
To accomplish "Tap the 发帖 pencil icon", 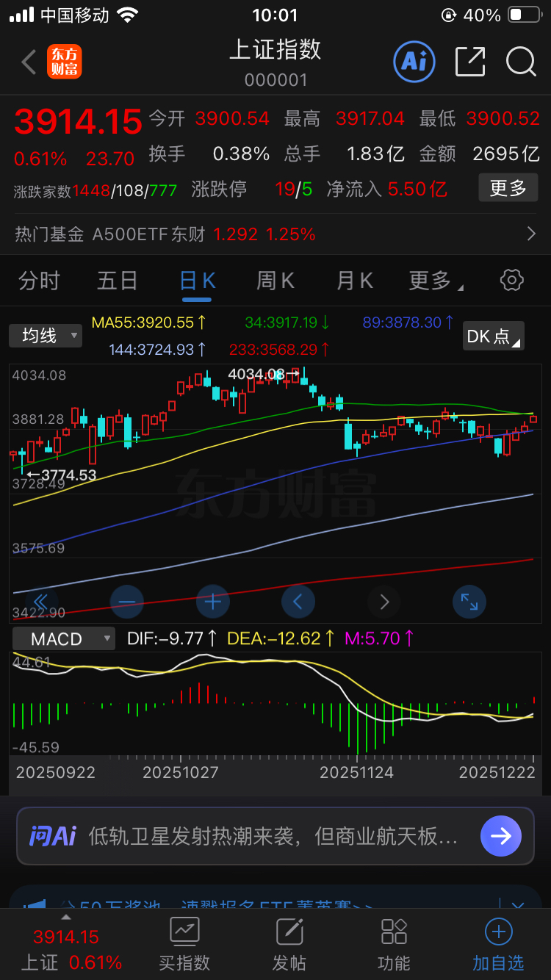I will pyautogui.click(x=289, y=932).
